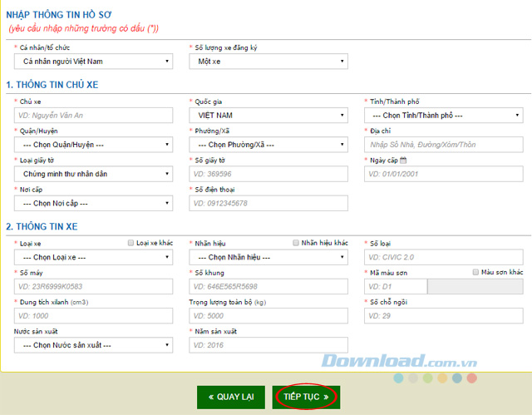532x415 pixels.
Task: Open the Loại giấy tờ dropdown
Action: pyautogui.click(x=94, y=174)
